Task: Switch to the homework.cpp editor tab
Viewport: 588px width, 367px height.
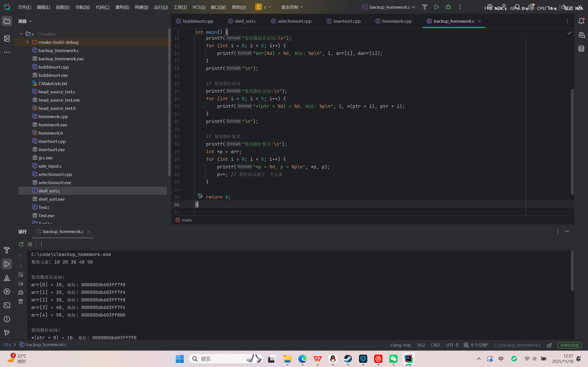Action: [396, 21]
